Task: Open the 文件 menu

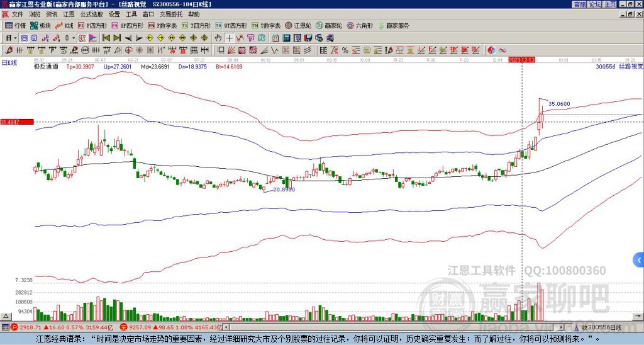Action: click(x=18, y=14)
